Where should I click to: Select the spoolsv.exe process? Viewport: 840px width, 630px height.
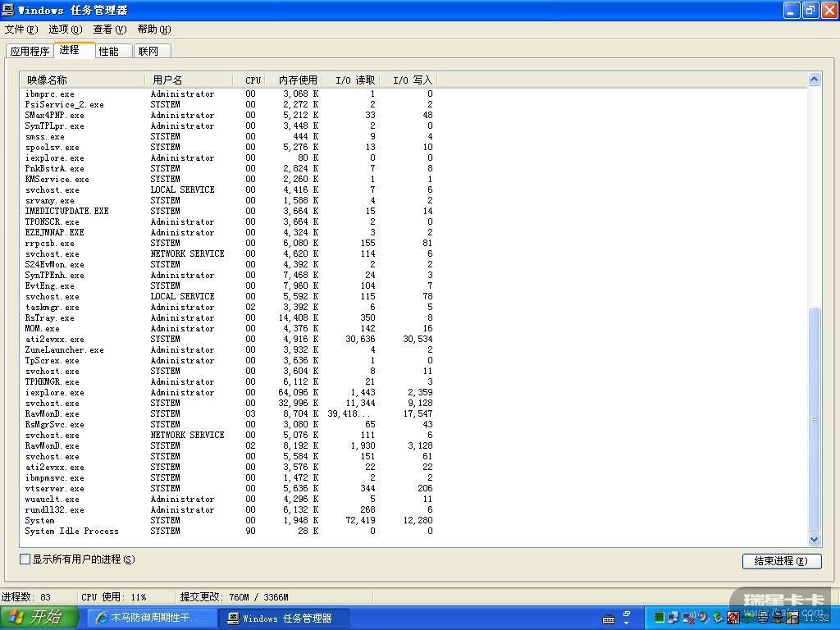pyautogui.click(x=229, y=148)
